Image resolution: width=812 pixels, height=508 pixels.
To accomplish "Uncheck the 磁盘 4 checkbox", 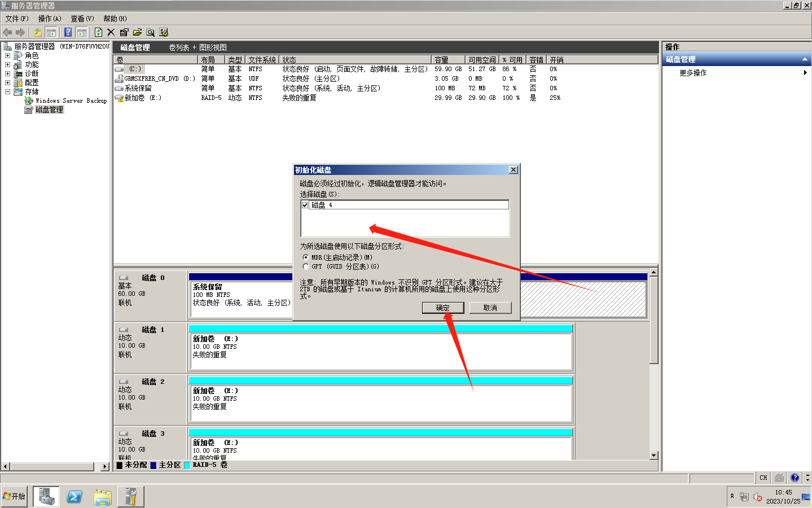I will [305, 205].
